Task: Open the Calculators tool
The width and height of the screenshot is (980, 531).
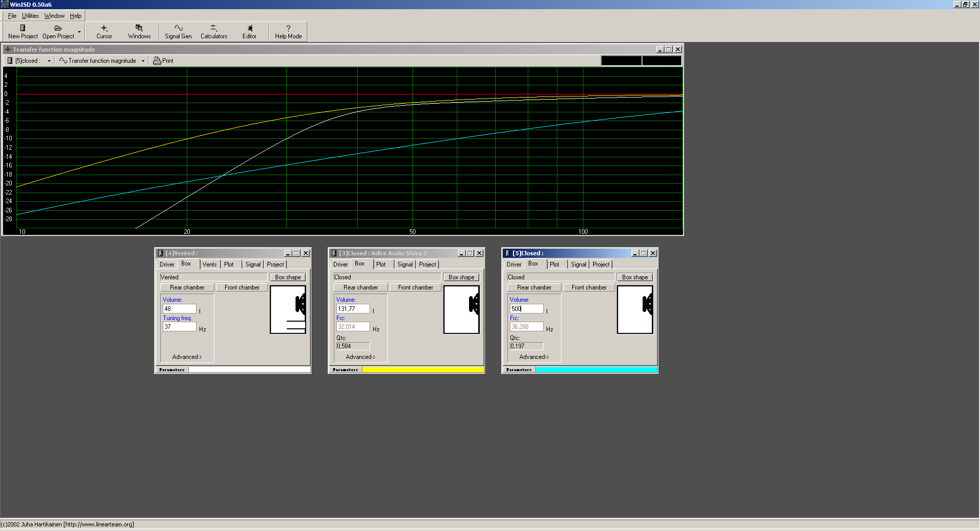Action: (213, 29)
